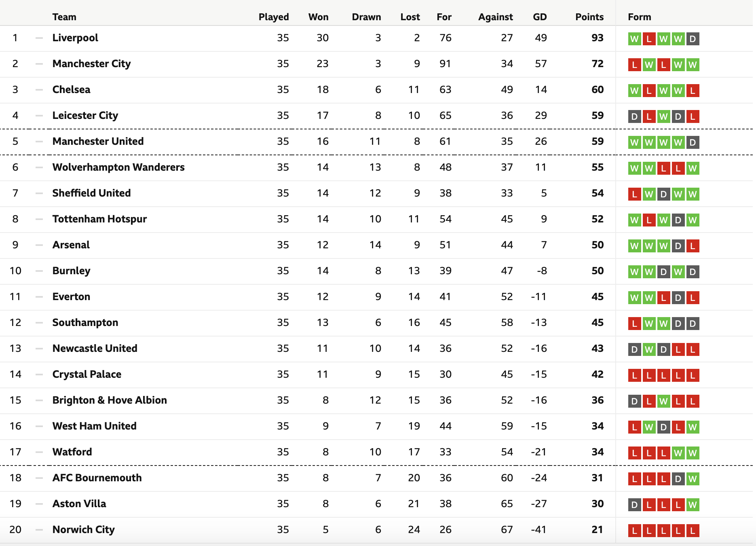
Task: Select Wolverhampton Wanderers in the table
Action: [x=118, y=167]
